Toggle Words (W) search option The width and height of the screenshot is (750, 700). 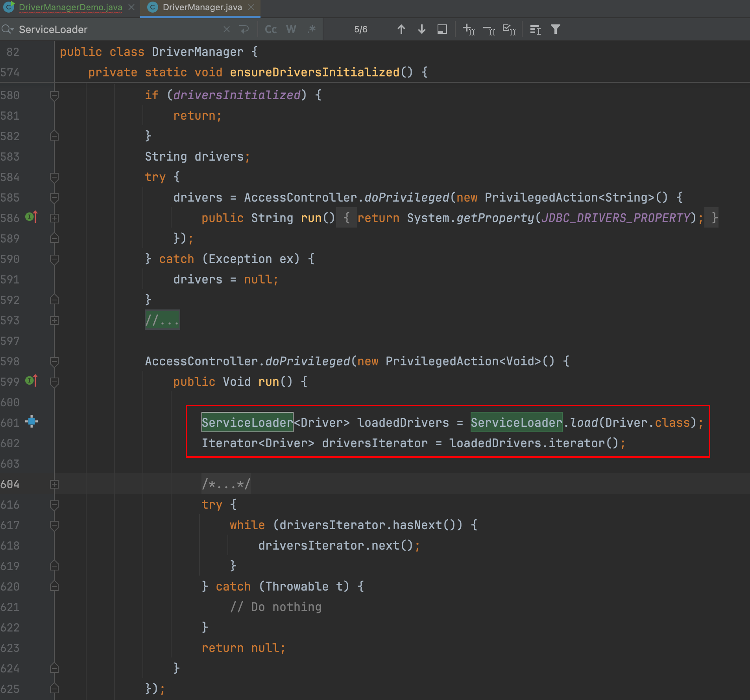click(x=291, y=30)
